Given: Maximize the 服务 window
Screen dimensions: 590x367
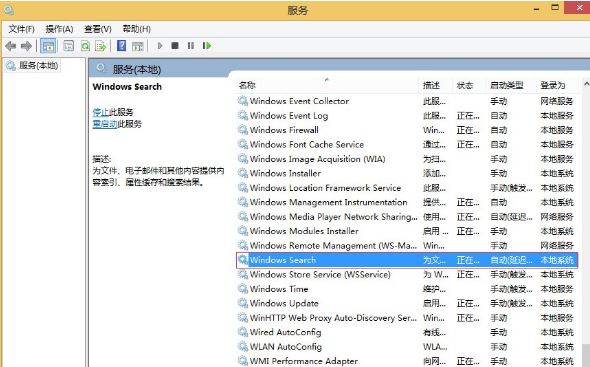Looking at the screenshot, I should pyautogui.click(x=555, y=8).
